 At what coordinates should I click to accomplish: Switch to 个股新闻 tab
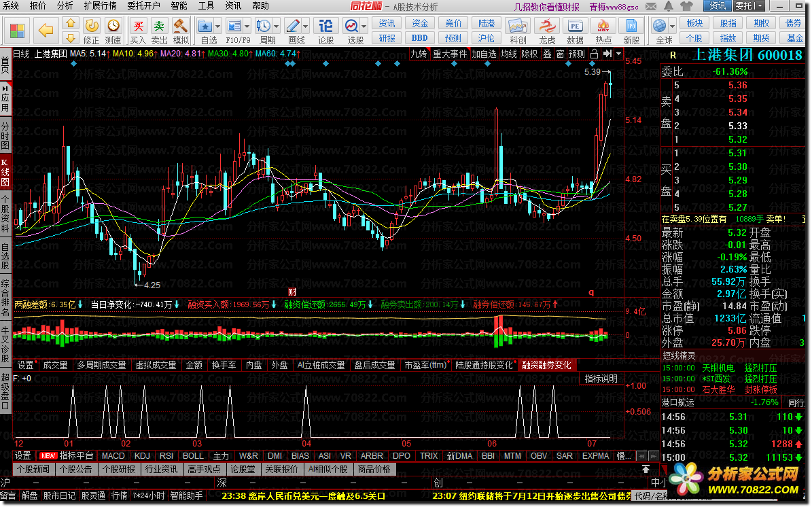[33, 469]
